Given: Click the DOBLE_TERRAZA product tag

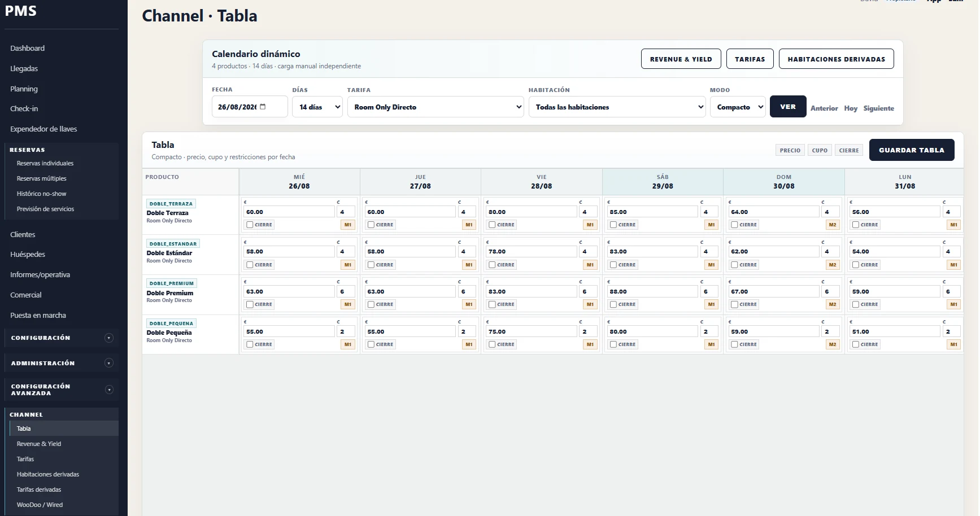Looking at the screenshot, I should click(171, 204).
